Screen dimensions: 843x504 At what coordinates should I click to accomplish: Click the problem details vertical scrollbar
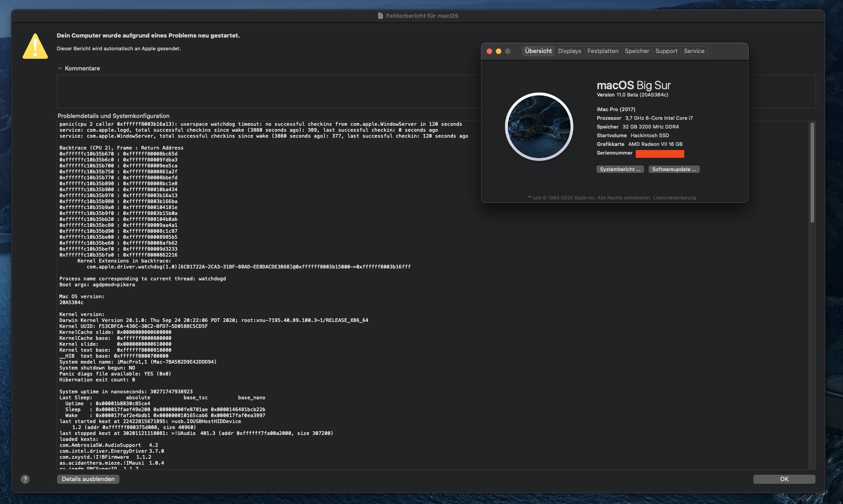pos(812,172)
